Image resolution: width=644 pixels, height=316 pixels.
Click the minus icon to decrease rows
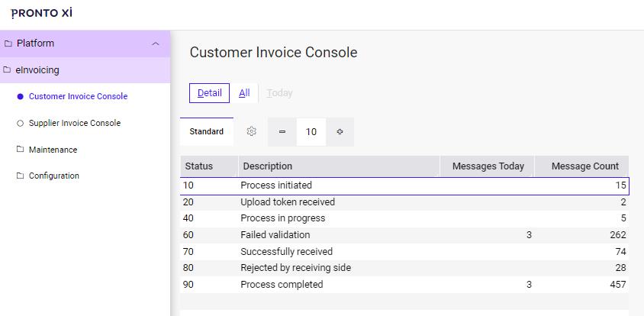(x=282, y=132)
